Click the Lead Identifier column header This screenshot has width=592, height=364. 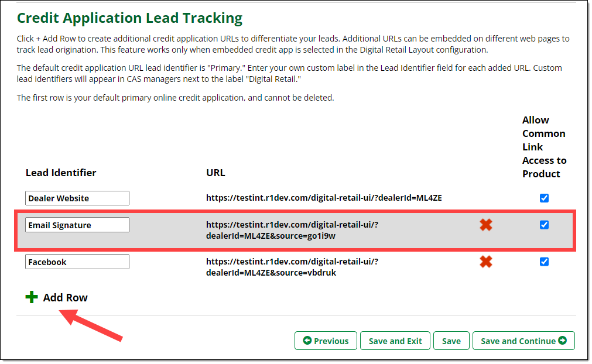click(61, 173)
